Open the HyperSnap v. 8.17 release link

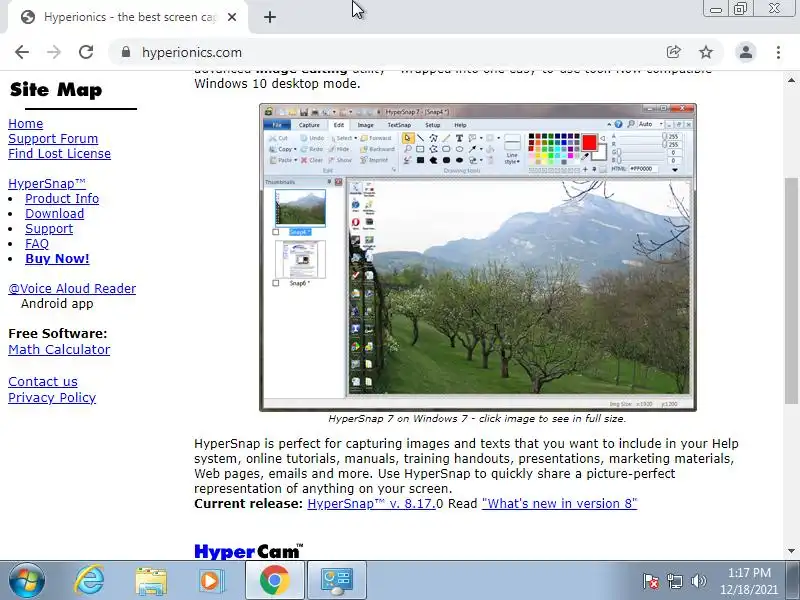371,504
